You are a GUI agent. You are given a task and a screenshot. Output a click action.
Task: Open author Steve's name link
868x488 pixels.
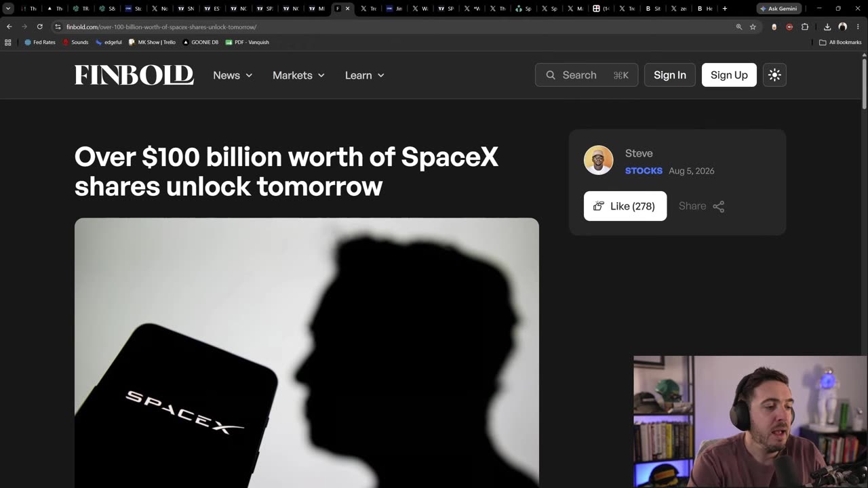click(639, 153)
